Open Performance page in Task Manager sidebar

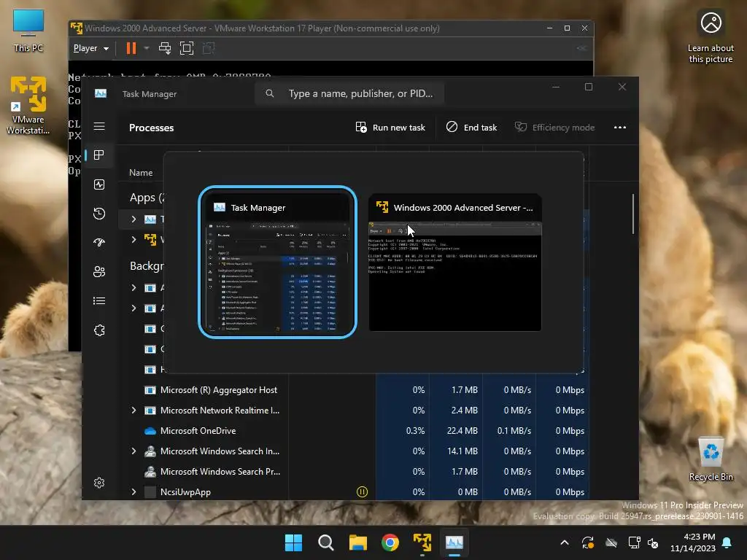pyautogui.click(x=99, y=184)
